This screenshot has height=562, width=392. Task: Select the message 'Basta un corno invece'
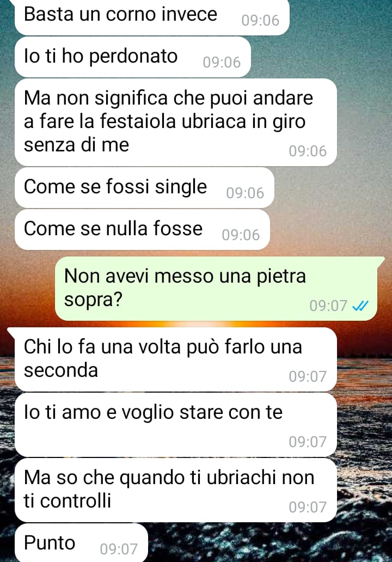[152, 17]
